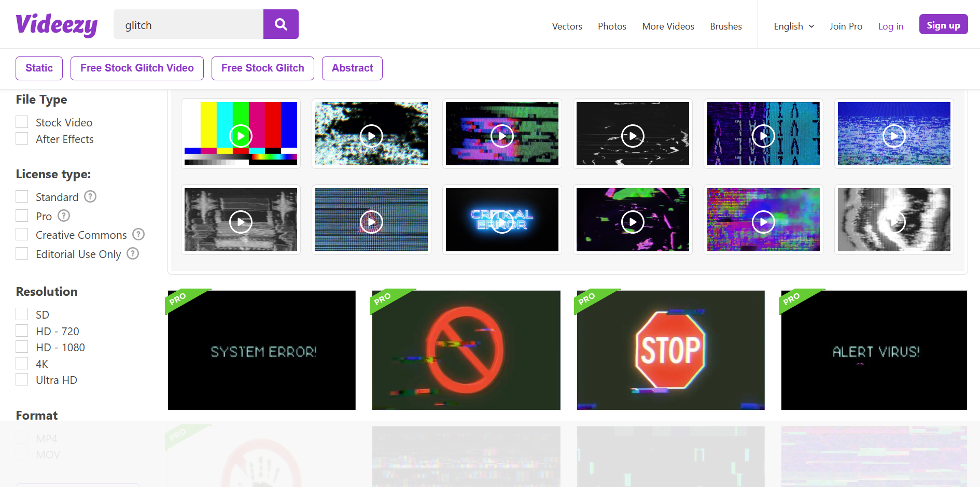This screenshot has width=980, height=487.
Task: Enable the 4K resolution filter
Action: tap(22, 363)
